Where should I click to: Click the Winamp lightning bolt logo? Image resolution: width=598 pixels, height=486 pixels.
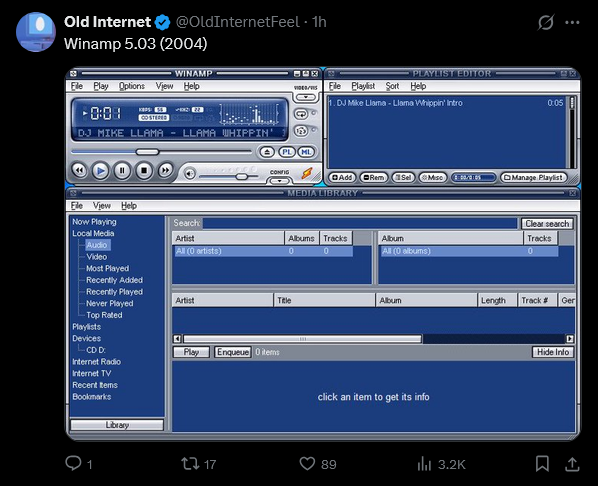307,173
